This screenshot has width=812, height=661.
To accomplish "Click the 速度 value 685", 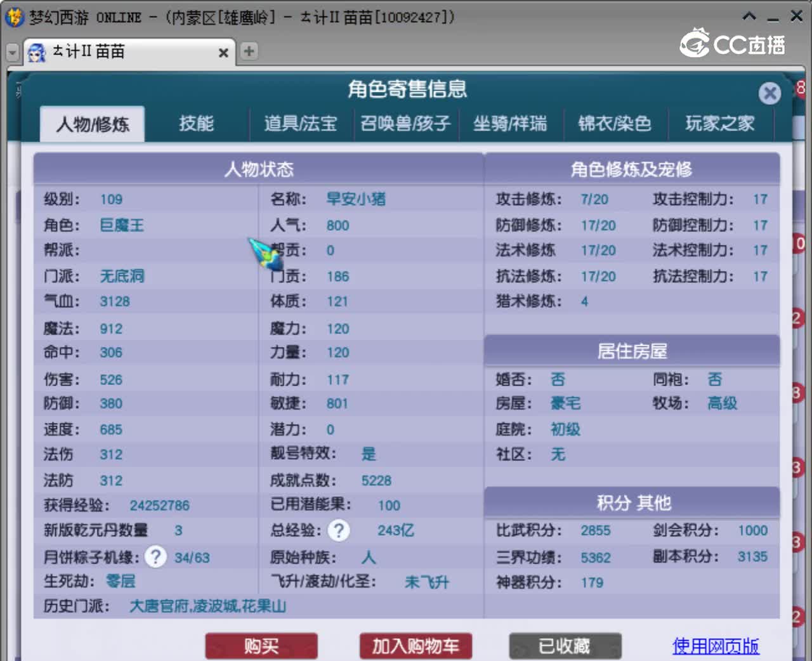I will tap(111, 429).
